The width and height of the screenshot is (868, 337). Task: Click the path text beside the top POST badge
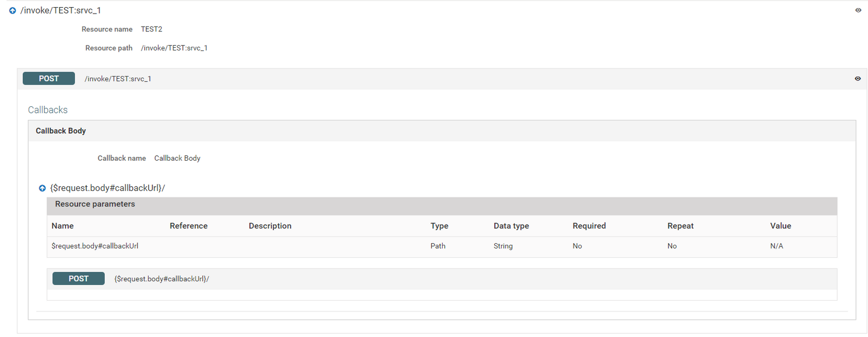118,79
